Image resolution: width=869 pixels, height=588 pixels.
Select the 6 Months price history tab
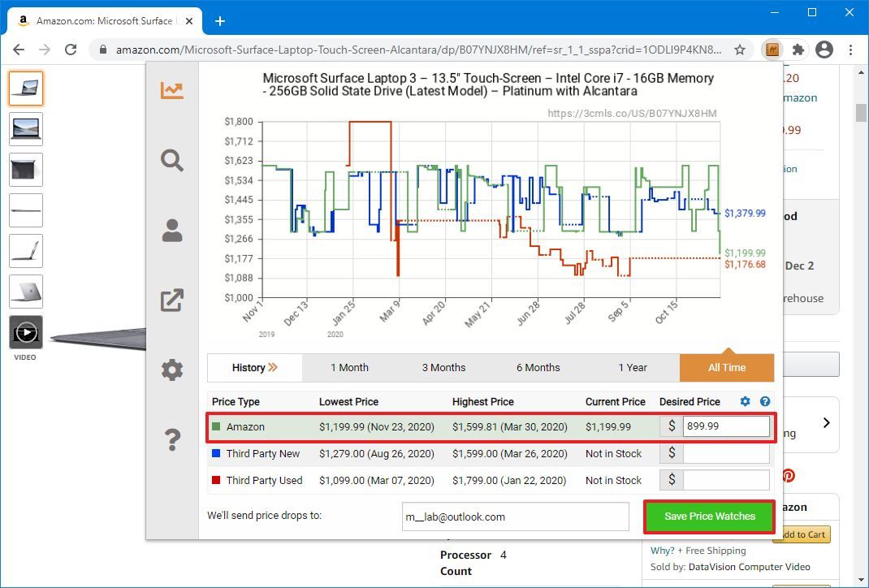[537, 367]
